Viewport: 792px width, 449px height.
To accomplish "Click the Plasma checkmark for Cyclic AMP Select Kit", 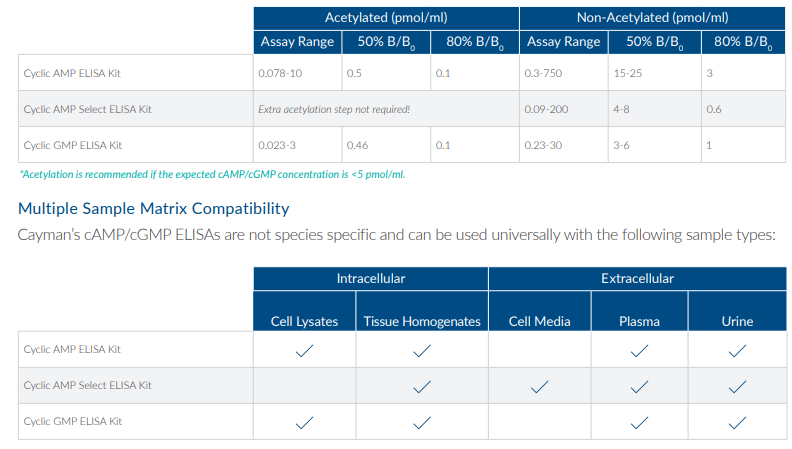I will click(x=639, y=386).
